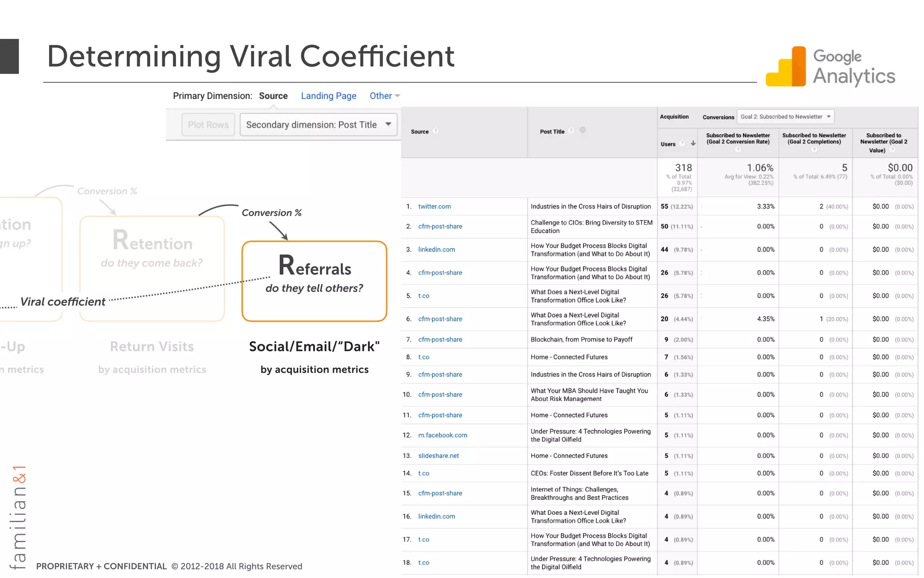
Task: Click the Post Title column header
Action: pyautogui.click(x=552, y=132)
